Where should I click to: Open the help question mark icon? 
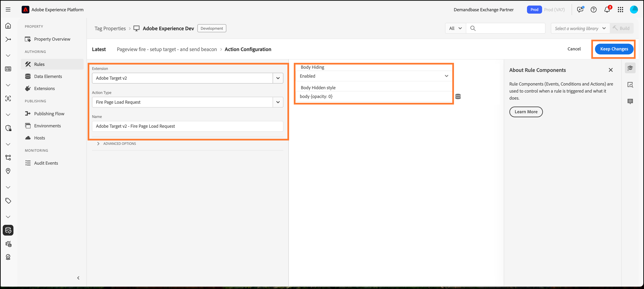coord(593,10)
